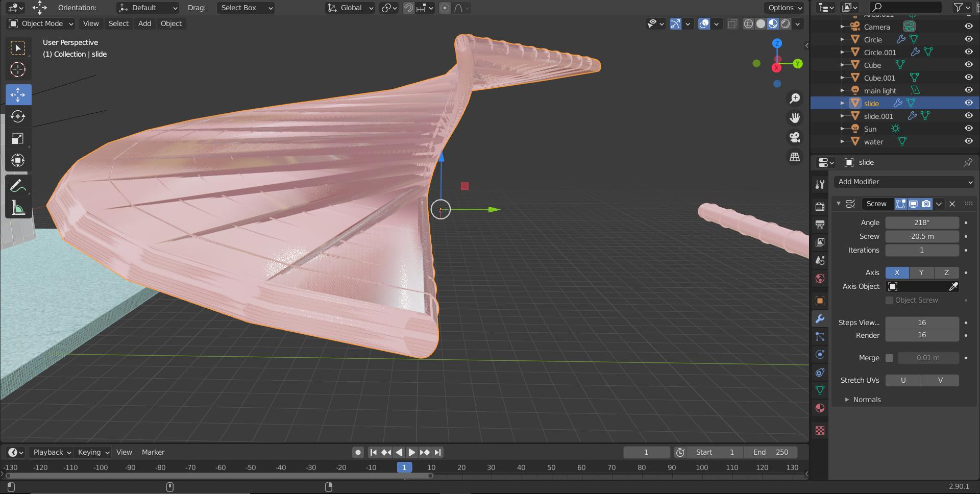The image size is (980, 494).
Task: Open the Add Modifier dropdown
Action: (x=904, y=182)
